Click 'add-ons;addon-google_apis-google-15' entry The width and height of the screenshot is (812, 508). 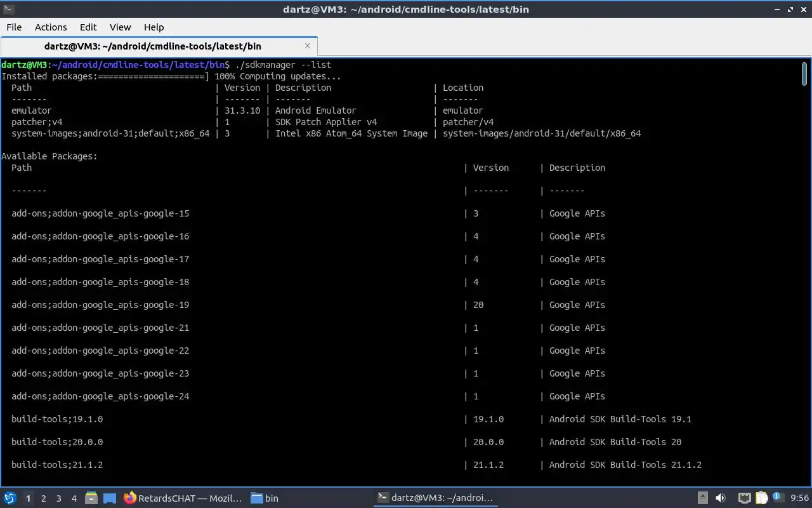click(x=100, y=213)
